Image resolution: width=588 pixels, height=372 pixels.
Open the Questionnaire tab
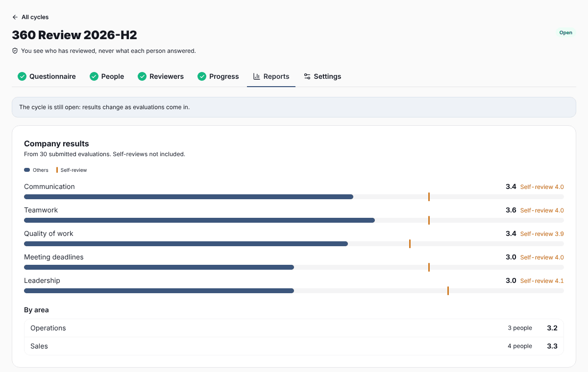click(x=47, y=76)
